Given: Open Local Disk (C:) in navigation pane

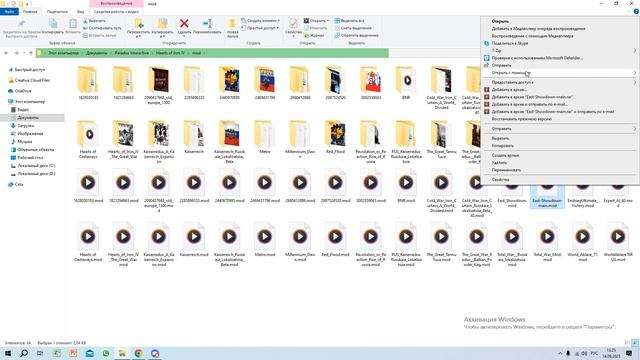Looking at the screenshot, I should pyautogui.click(x=36, y=166).
